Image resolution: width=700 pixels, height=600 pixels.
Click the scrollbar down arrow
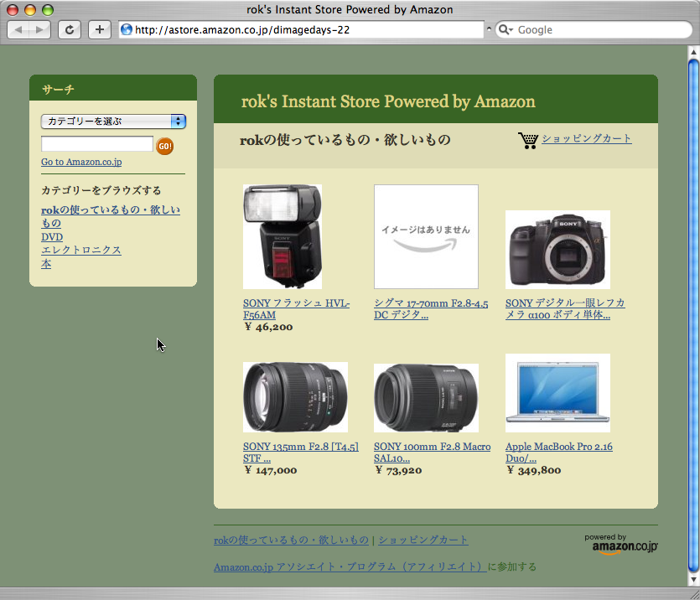[x=693, y=580]
